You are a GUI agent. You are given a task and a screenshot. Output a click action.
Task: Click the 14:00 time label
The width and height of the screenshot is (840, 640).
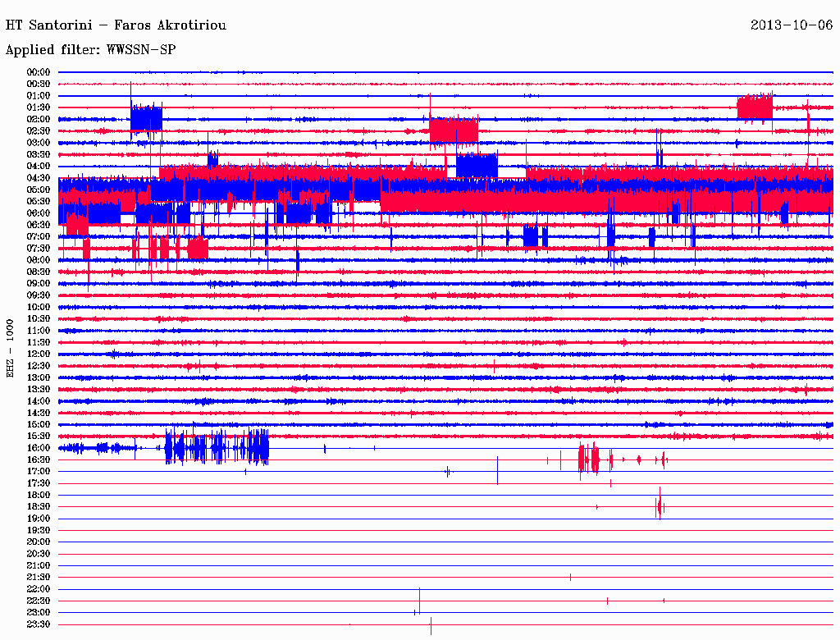(x=39, y=401)
